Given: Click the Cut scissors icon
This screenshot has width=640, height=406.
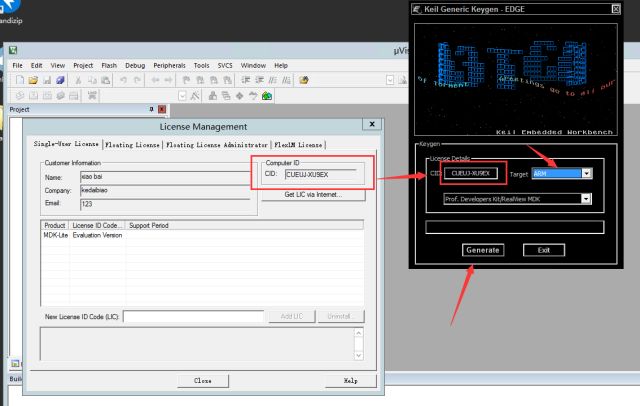Looking at the screenshot, I should (x=78, y=80).
